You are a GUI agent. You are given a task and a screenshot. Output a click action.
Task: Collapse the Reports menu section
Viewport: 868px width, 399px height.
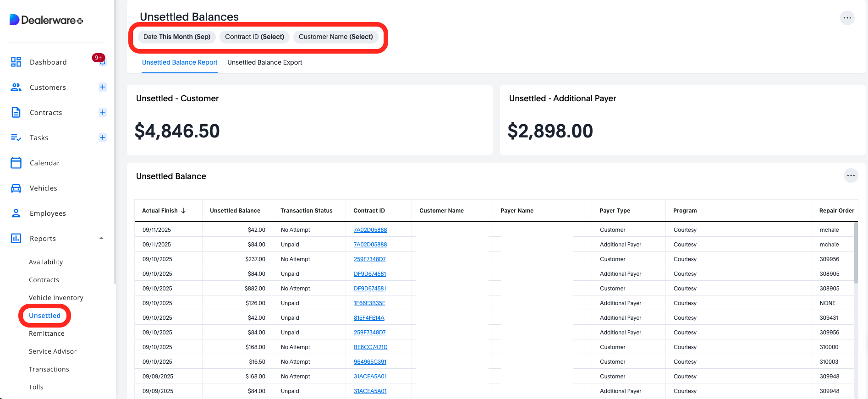[x=101, y=238]
